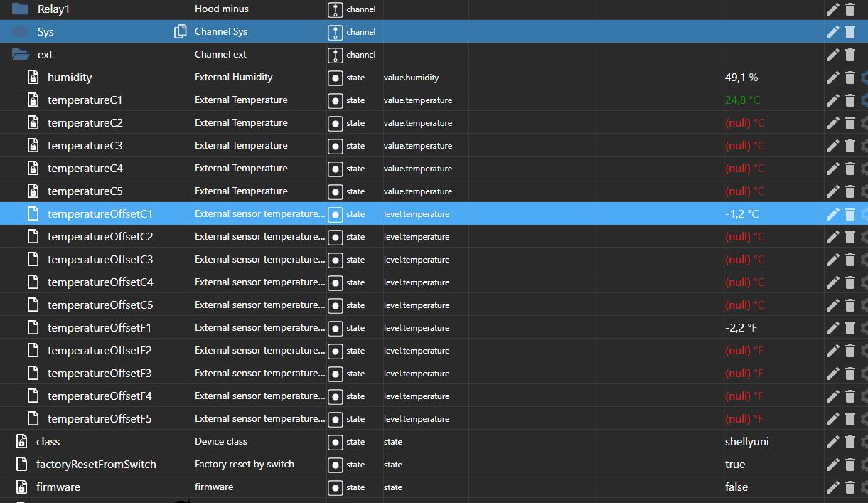Click state type icon for temperatureC5
868x503 pixels.
click(x=336, y=191)
